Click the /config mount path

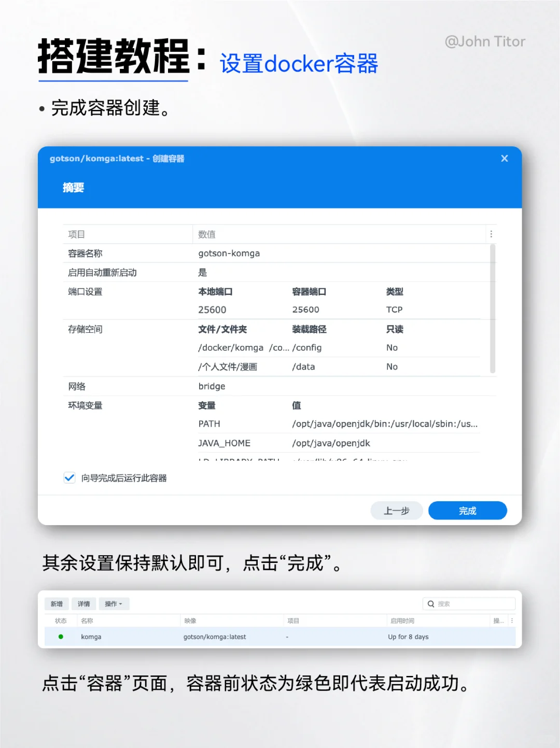[x=307, y=348]
